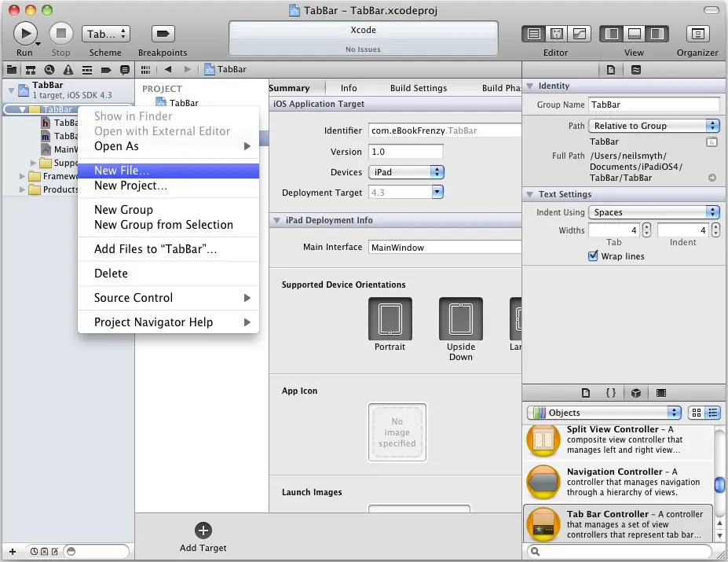Click the Version text field
The height and width of the screenshot is (562, 728).
pos(406,152)
